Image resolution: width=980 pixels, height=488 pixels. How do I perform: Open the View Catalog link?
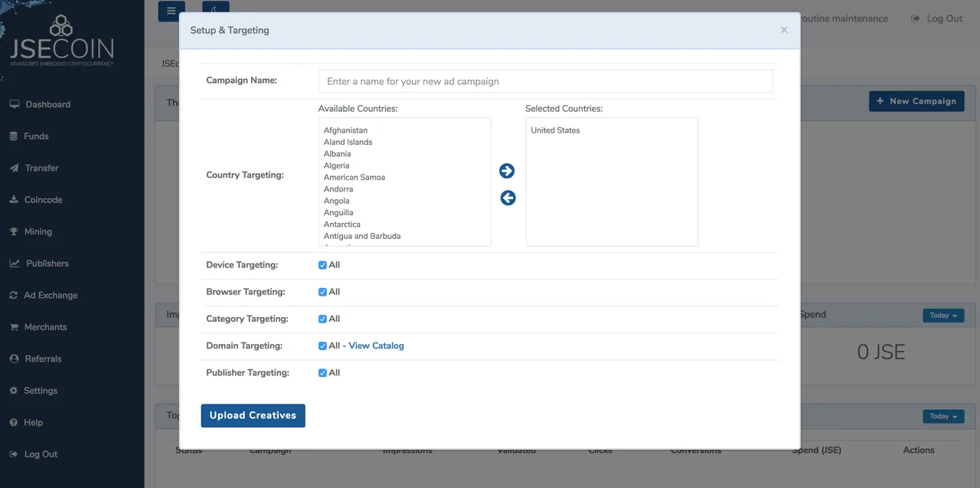click(x=376, y=346)
